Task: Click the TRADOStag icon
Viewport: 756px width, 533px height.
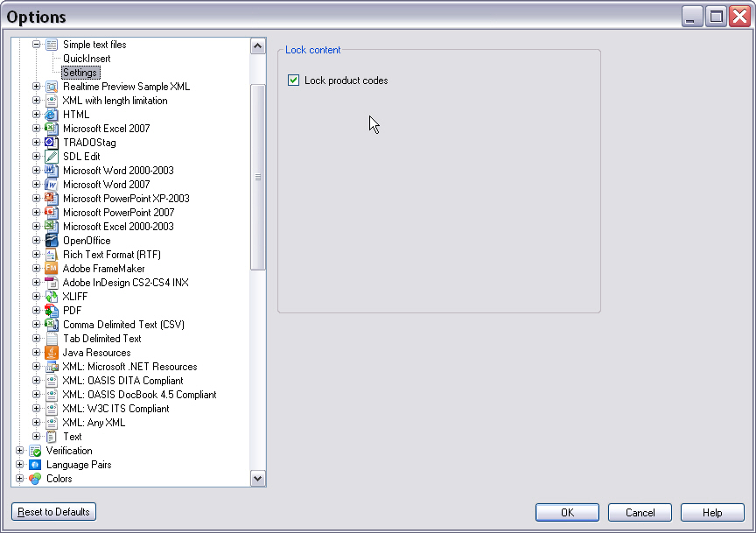Action: pos(52,143)
